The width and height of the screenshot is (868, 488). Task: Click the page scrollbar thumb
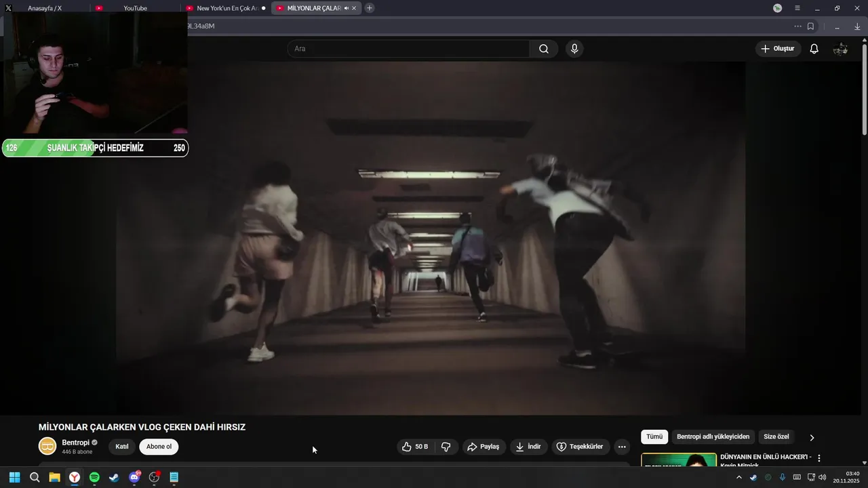[x=864, y=89]
